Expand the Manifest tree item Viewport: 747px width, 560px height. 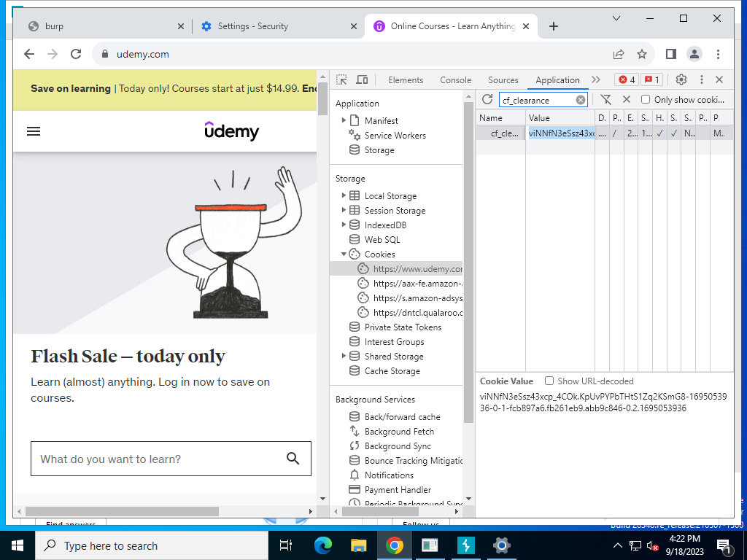pyautogui.click(x=344, y=120)
